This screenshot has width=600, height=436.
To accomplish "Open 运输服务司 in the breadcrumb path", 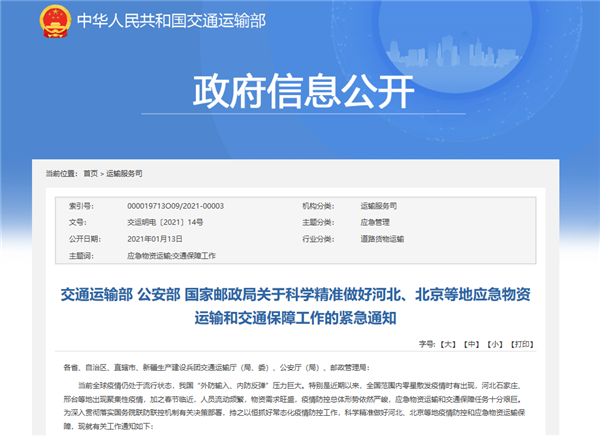I will point(126,173).
